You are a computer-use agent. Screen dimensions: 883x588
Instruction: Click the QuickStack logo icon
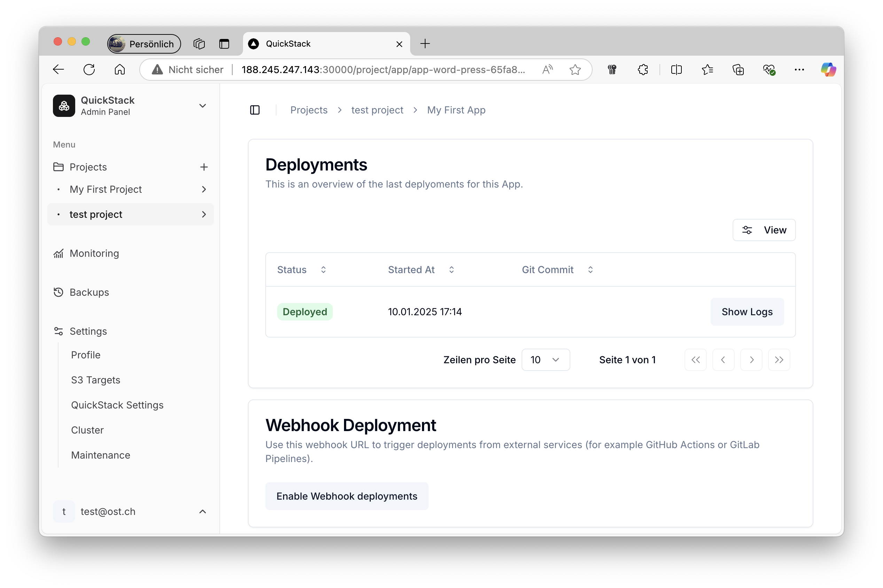coord(64,106)
